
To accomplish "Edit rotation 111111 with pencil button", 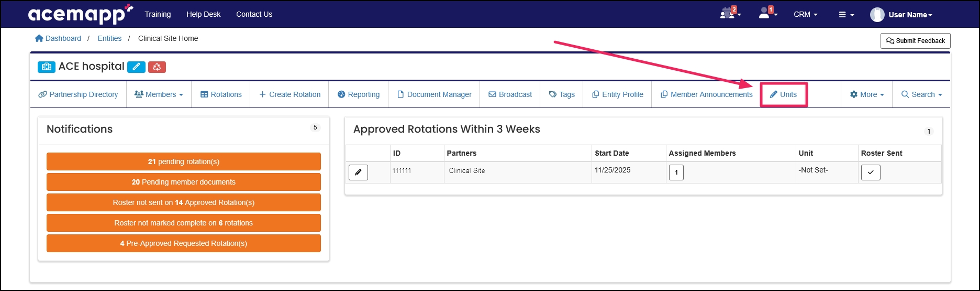I will [358, 172].
